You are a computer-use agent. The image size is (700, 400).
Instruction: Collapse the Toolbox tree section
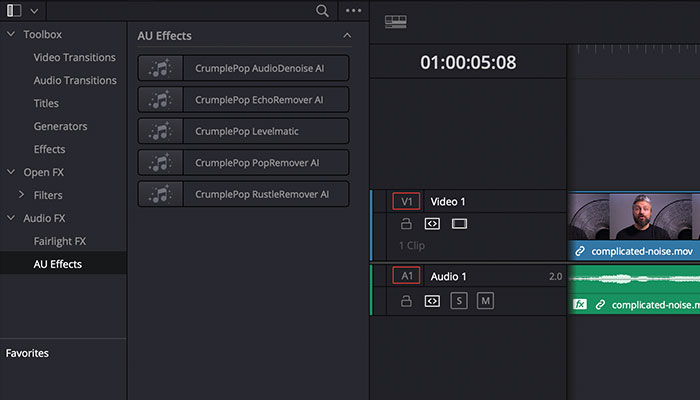click(x=11, y=34)
